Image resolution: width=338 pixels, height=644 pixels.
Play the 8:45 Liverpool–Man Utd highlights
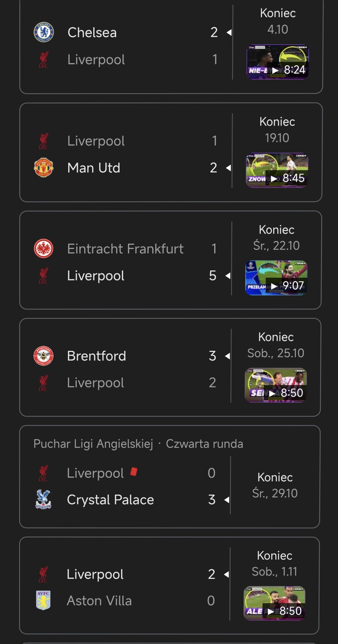coord(277,170)
